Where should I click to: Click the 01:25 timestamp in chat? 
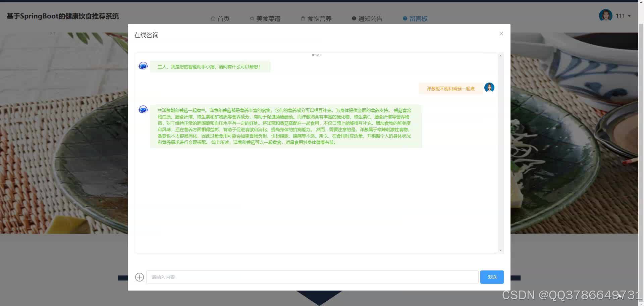[316, 55]
